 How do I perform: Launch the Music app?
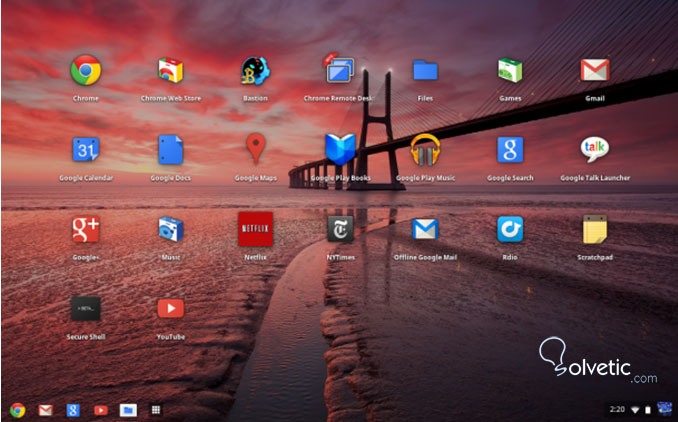[170, 229]
